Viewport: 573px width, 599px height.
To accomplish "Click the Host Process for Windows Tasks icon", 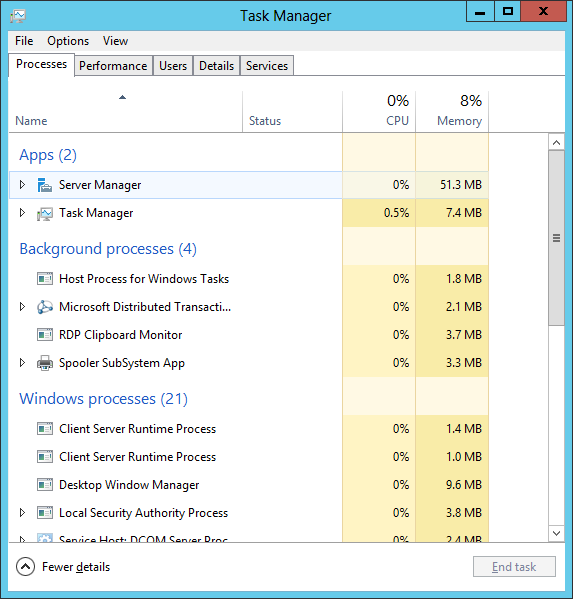I will (45, 279).
